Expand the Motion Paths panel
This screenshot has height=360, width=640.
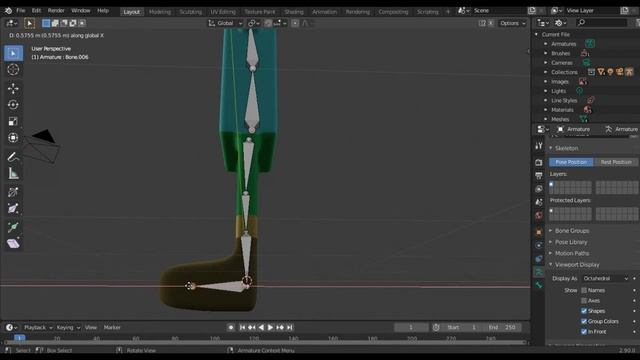tap(571, 253)
